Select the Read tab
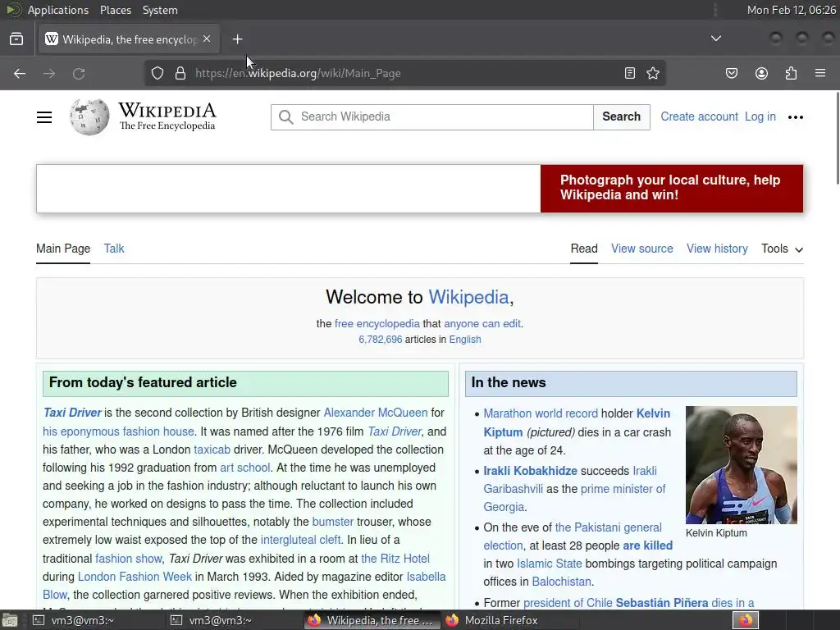Image resolution: width=840 pixels, height=630 pixels. tap(584, 249)
